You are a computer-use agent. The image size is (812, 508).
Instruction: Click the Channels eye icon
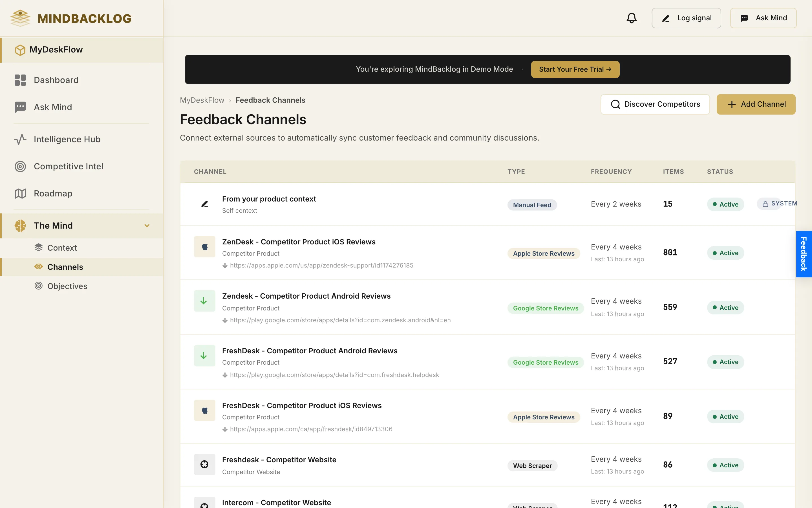pyautogui.click(x=39, y=267)
